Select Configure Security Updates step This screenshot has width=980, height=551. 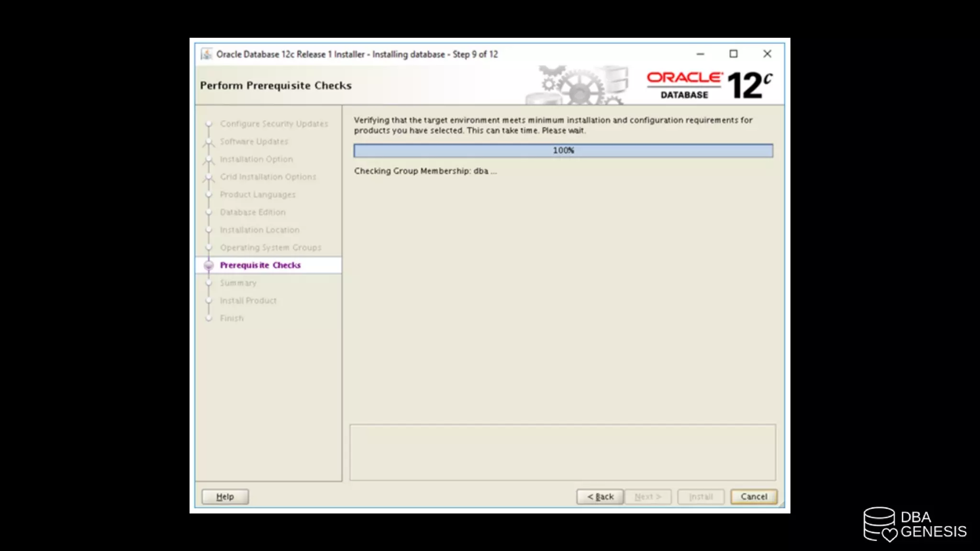[274, 124]
